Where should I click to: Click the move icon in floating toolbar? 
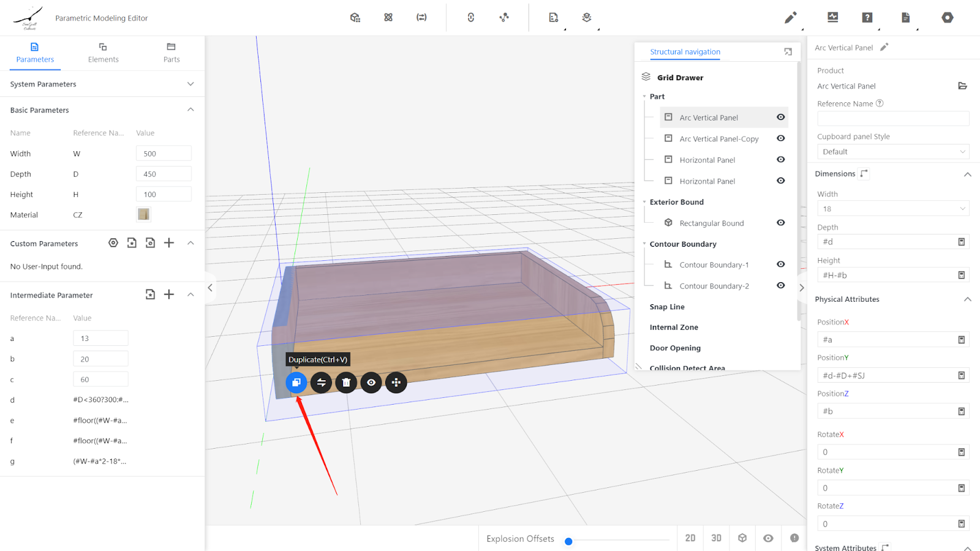(x=396, y=383)
